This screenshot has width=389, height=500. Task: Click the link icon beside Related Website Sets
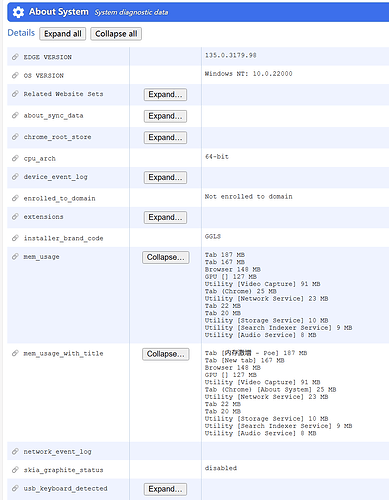pos(15,94)
